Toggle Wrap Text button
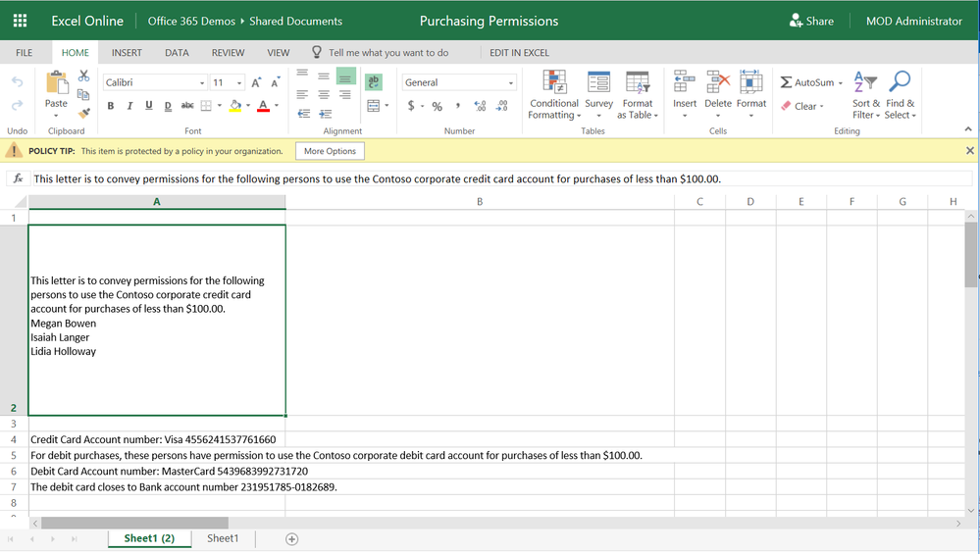The image size is (980, 554). pos(374,82)
